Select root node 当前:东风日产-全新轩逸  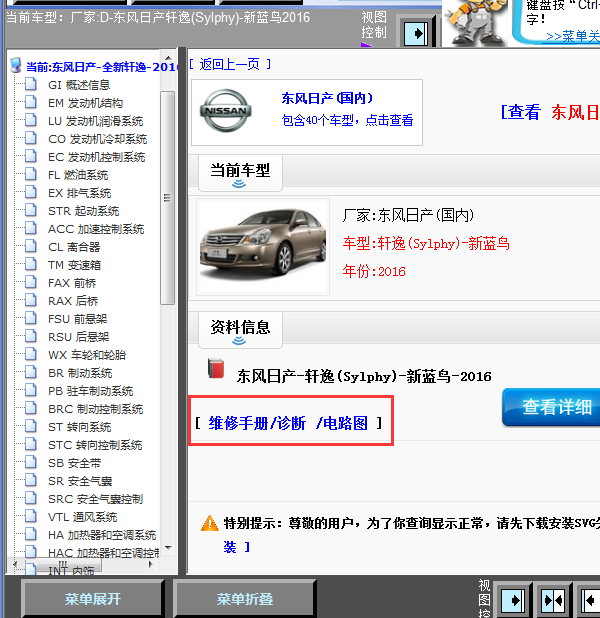[101, 67]
